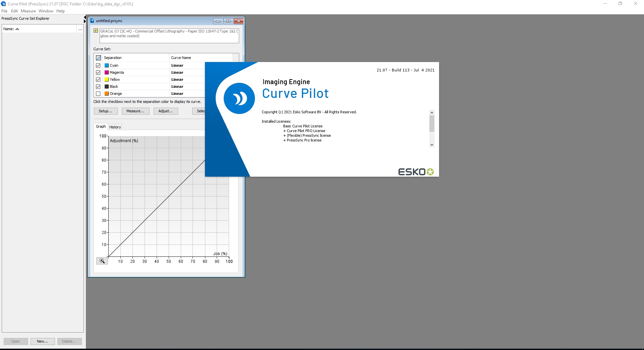Image resolution: width=644 pixels, height=350 pixels.
Task: Switch to the Graph tab
Action: point(101,126)
